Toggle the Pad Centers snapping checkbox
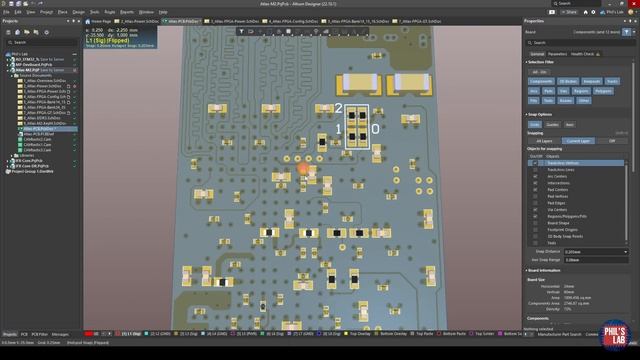Viewport: 640px width, 360px height. click(535, 190)
